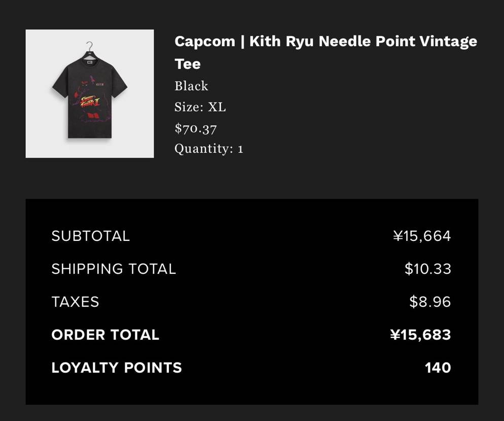
Task: Click the SUBTOTAL label
Action: click(x=90, y=236)
